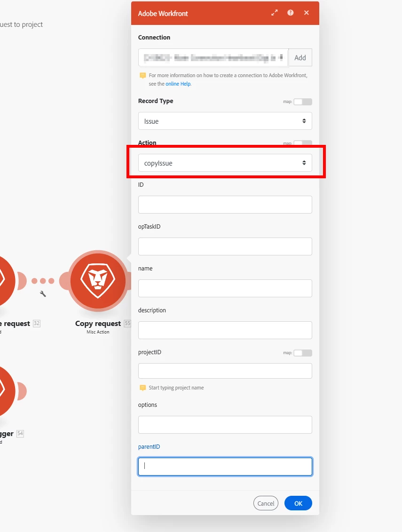Click the Add connection button
This screenshot has width=402, height=532.
point(300,58)
